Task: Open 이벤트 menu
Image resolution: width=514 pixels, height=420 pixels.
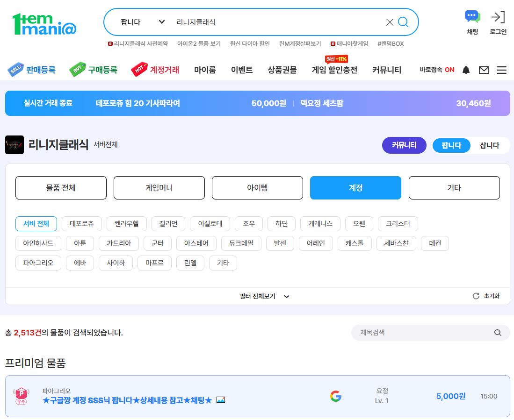Action: pos(242,70)
